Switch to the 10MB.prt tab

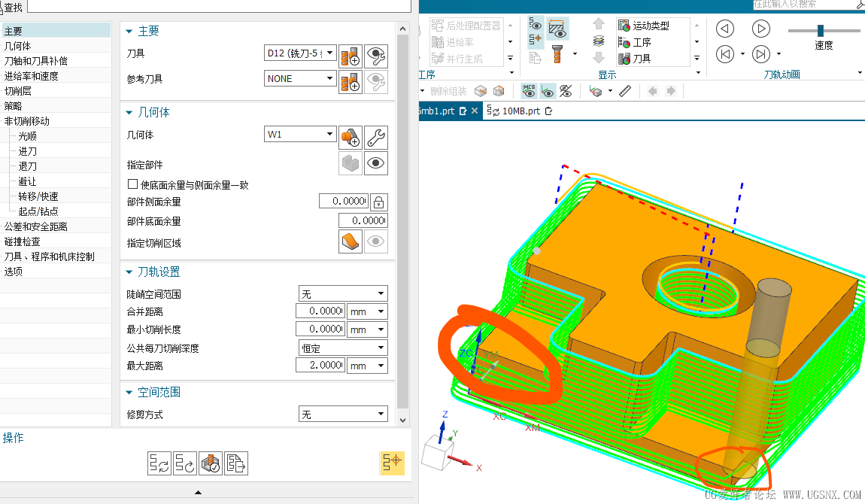pyautogui.click(x=521, y=111)
